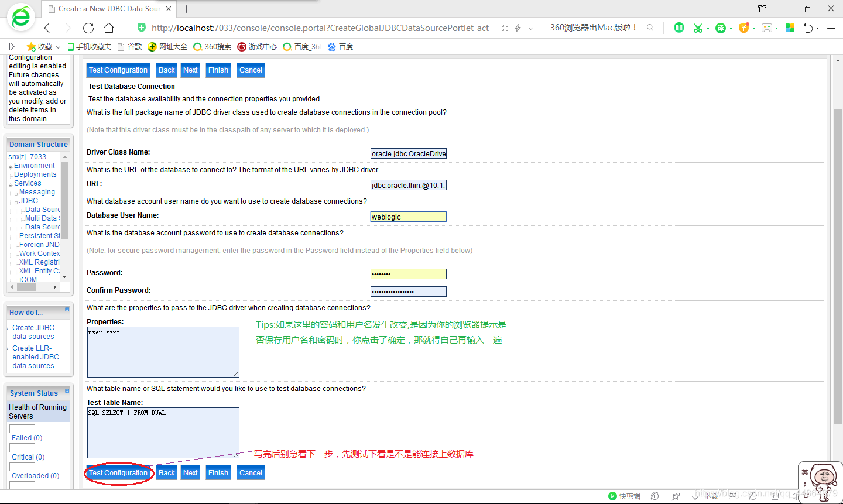
Task: Open the skin shirt icon in title bar
Action: [x=762, y=9]
